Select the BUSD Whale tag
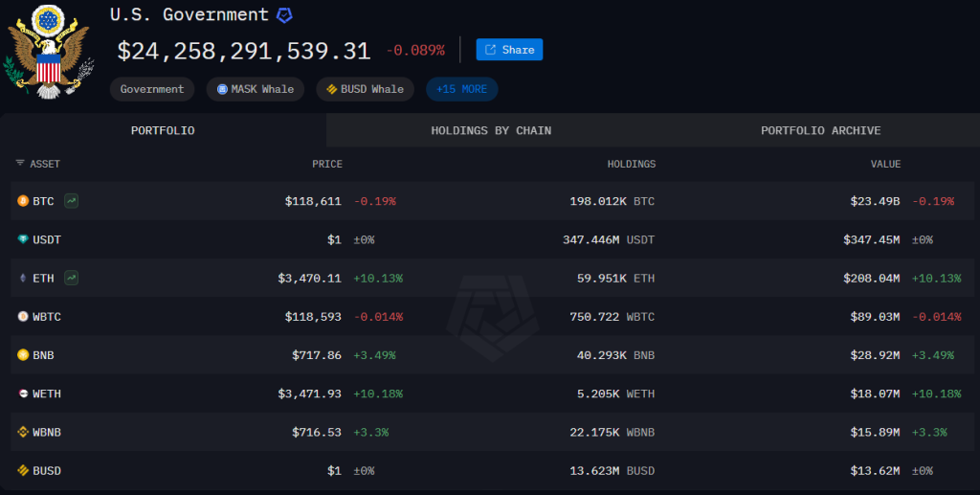 pos(365,89)
